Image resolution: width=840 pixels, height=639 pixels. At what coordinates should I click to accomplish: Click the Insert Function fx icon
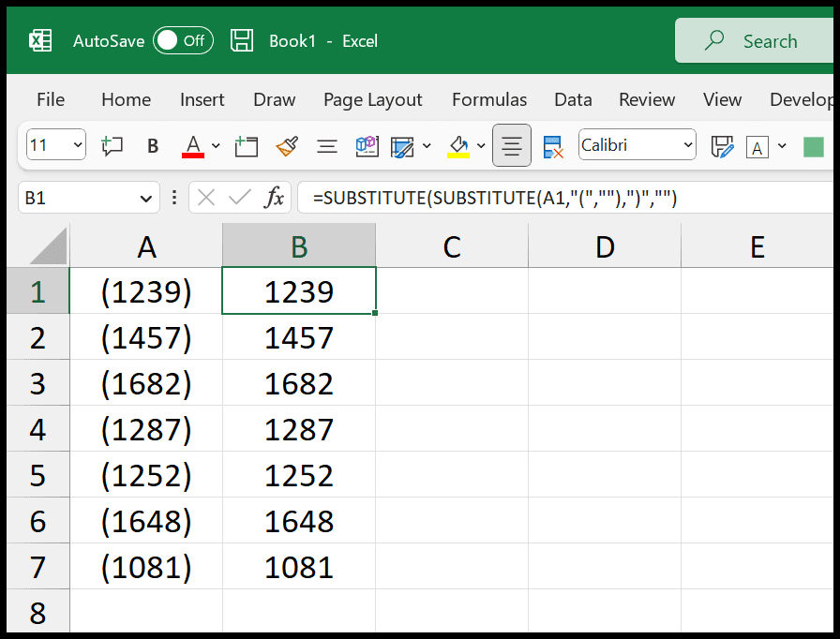tap(274, 198)
